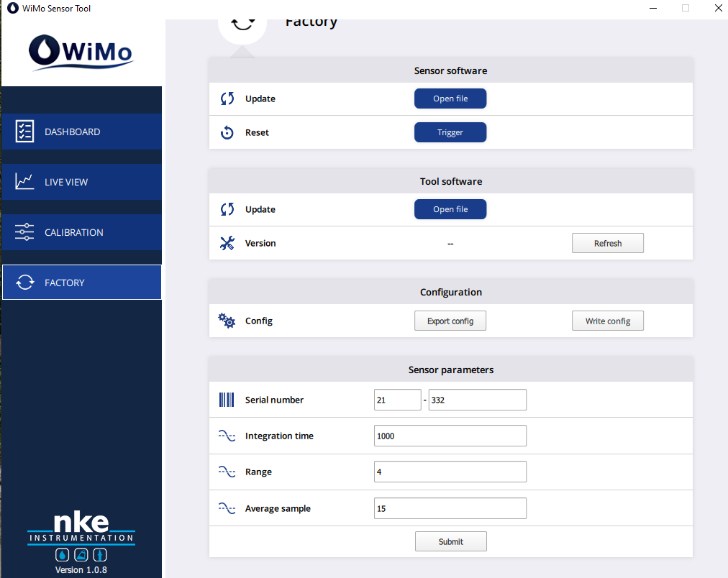
Task: Refresh the tool software version
Action: [608, 243]
